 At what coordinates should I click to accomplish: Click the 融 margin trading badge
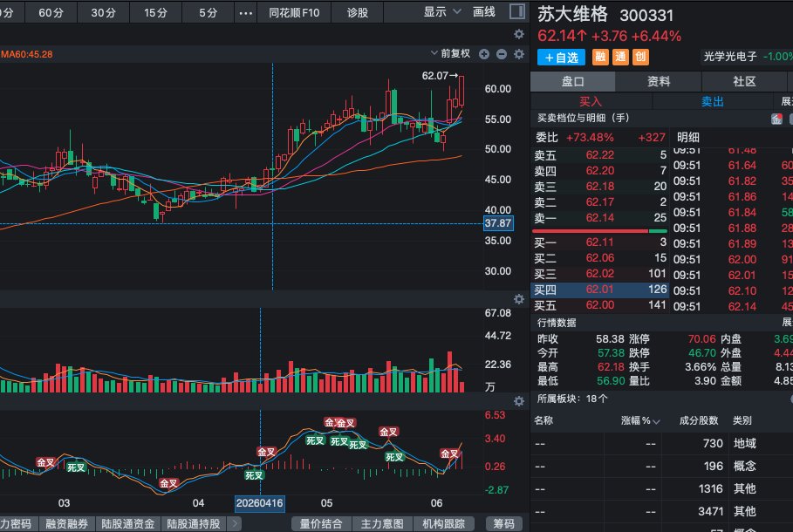600,57
